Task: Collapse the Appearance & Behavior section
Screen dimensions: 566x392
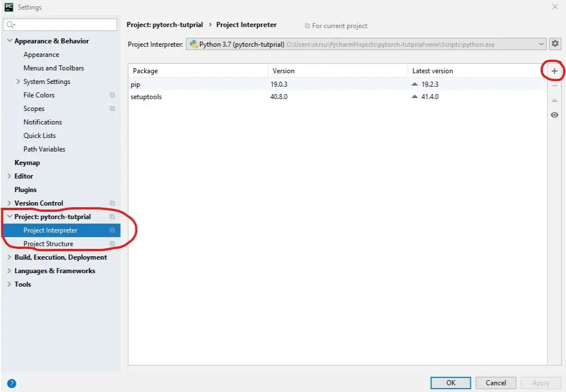Action: coord(10,41)
